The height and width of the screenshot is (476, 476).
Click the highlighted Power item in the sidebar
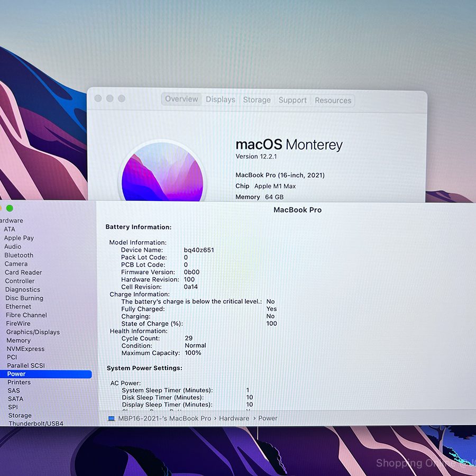[45, 374]
